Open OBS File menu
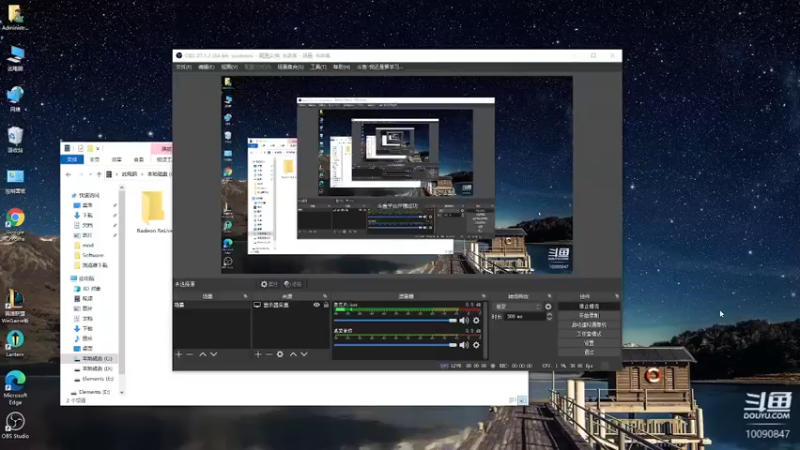Viewport: 800px width, 450px height. click(x=183, y=67)
